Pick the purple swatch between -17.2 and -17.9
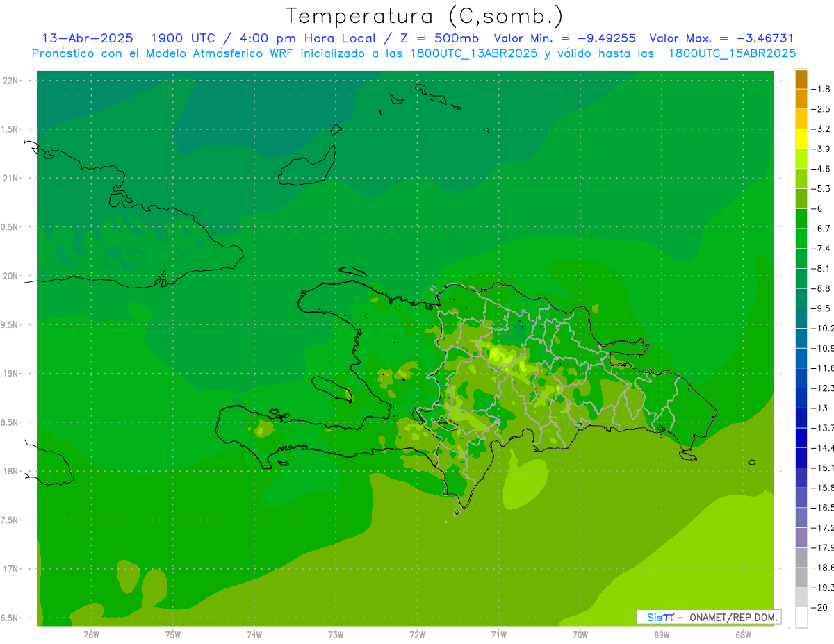834x644 pixels. [801, 537]
